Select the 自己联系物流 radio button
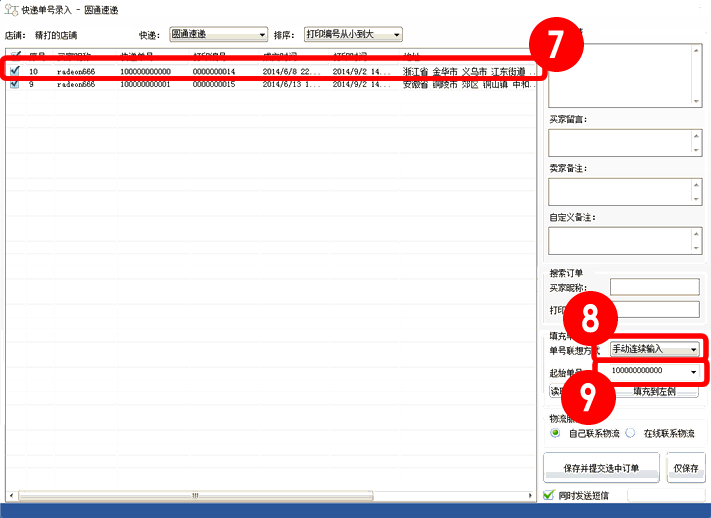Image resolution: width=711 pixels, height=518 pixels. click(x=555, y=433)
